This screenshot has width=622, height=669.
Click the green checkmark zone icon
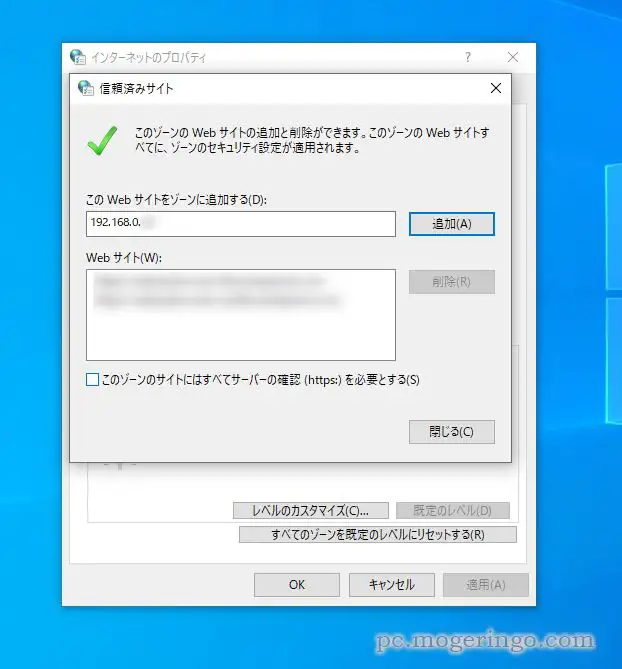(102, 140)
